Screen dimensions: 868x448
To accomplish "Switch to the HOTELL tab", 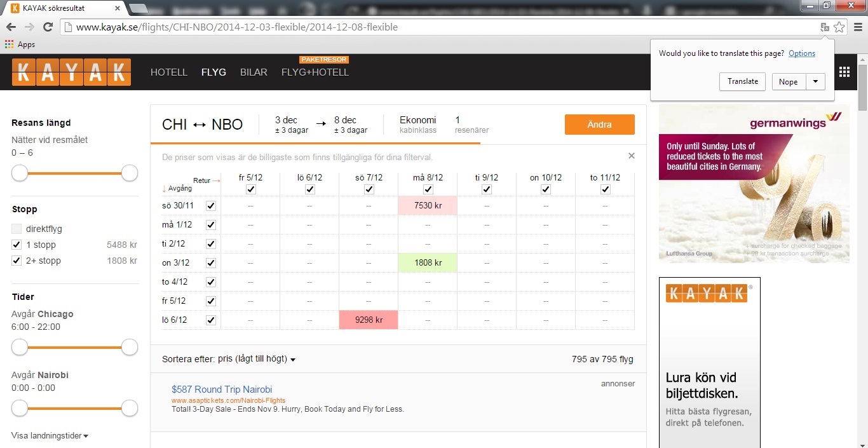I will coord(168,72).
